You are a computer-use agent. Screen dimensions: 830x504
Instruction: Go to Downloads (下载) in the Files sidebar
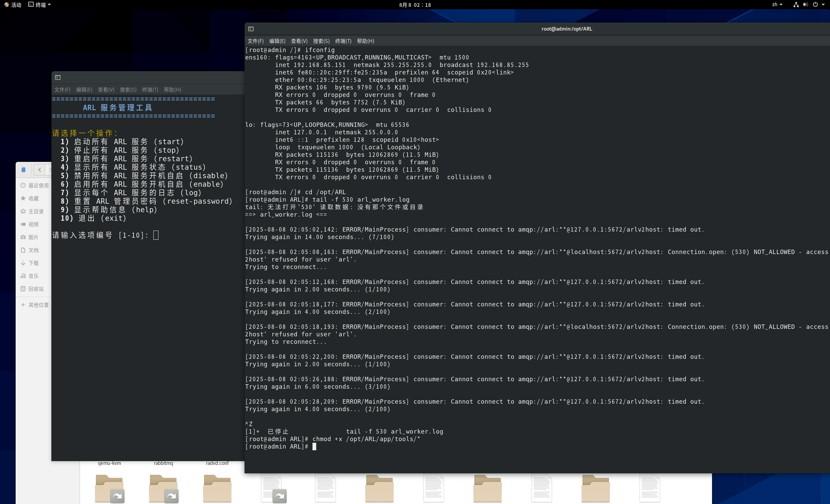[x=33, y=263]
